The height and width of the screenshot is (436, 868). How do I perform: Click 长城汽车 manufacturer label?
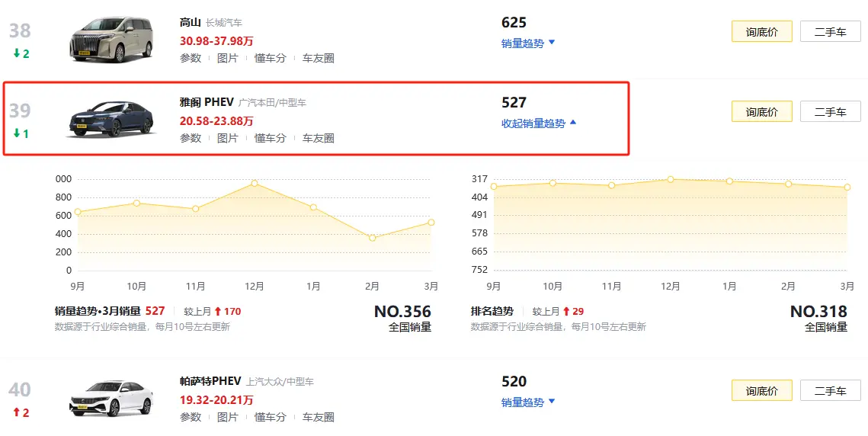tap(223, 23)
